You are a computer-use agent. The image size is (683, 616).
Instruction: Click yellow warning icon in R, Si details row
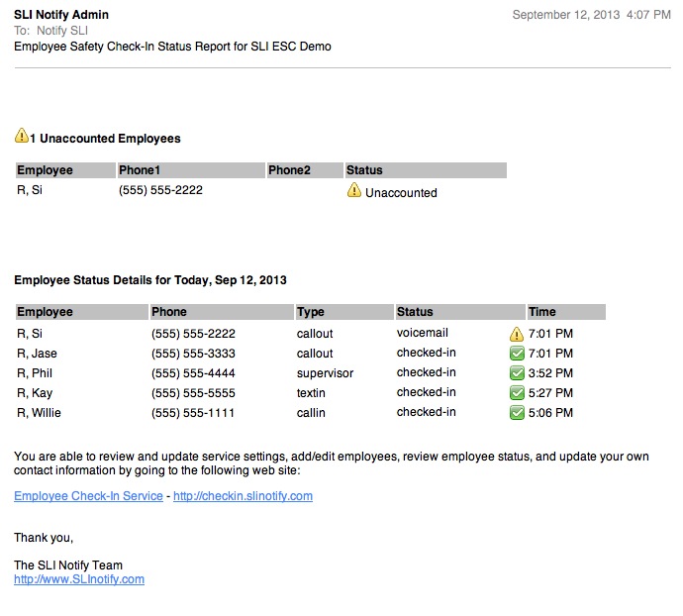(516, 334)
